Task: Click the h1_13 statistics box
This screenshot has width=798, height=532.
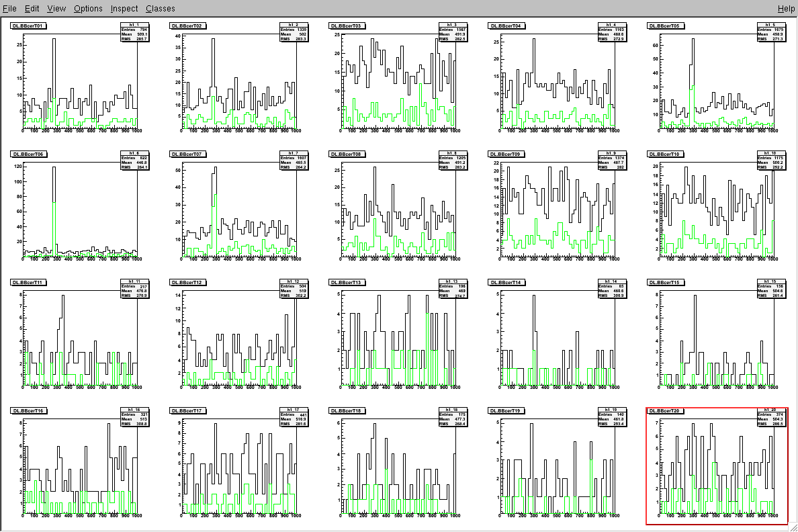Action: [x=453, y=288]
